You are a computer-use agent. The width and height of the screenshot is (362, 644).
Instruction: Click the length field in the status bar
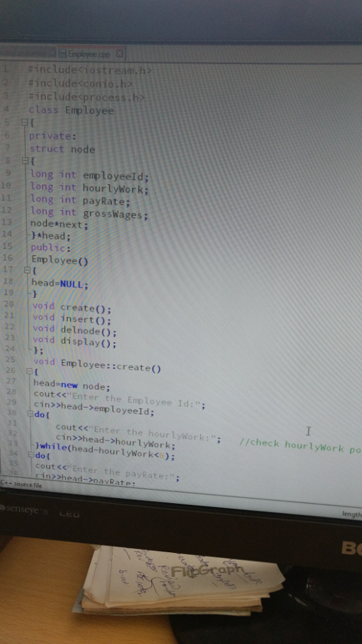tap(352, 514)
